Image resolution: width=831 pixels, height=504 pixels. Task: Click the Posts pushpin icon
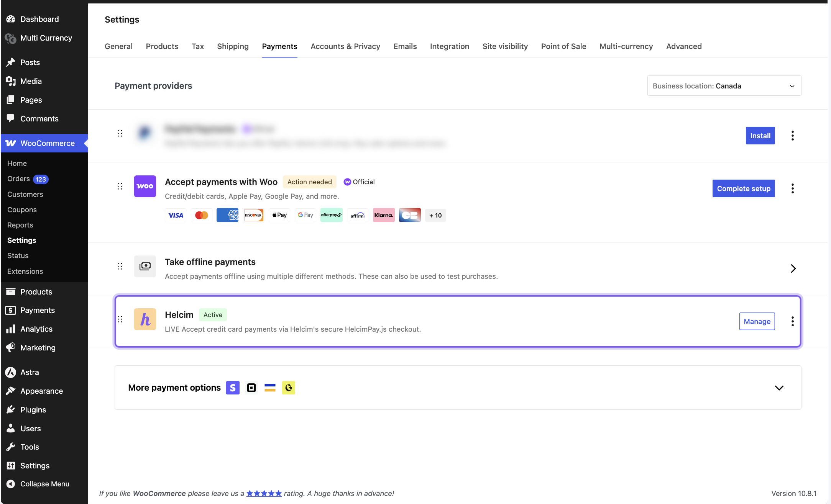coord(11,62)
